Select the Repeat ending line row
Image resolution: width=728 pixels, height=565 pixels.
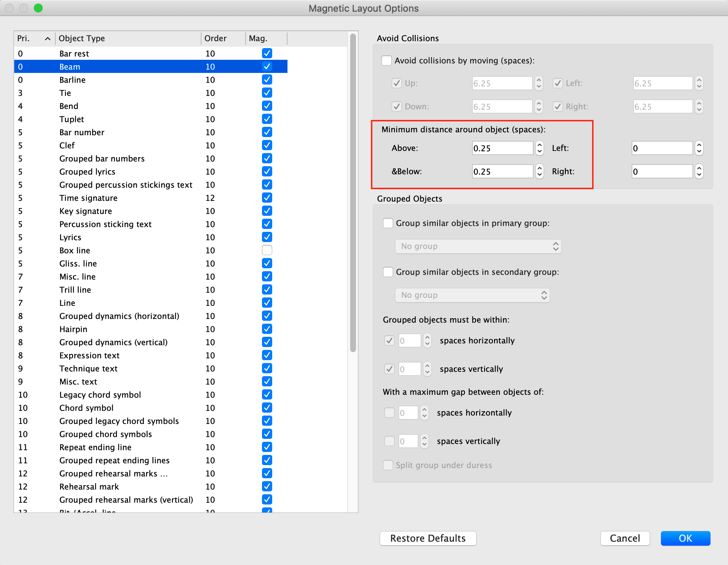click(151, 447)
